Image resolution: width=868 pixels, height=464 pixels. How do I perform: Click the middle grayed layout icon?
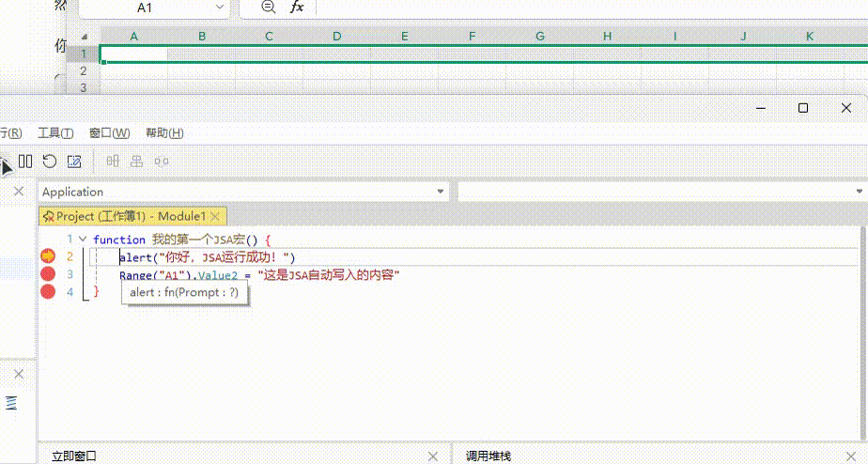(x=137, y=162)
